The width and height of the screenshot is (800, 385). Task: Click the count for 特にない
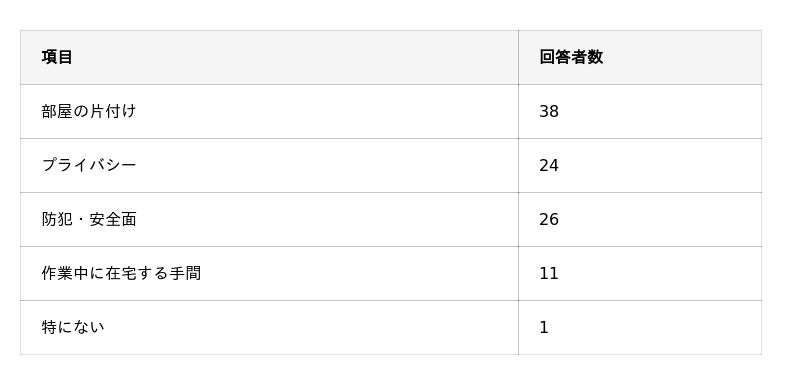[544, 328]
